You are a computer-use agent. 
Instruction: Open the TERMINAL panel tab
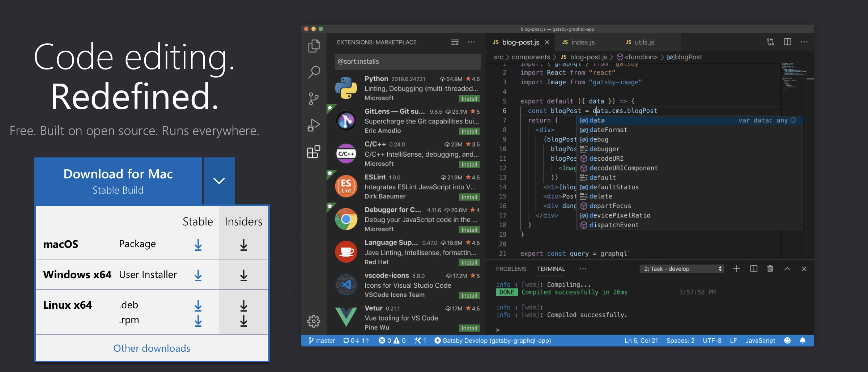[x=551, y=269]
